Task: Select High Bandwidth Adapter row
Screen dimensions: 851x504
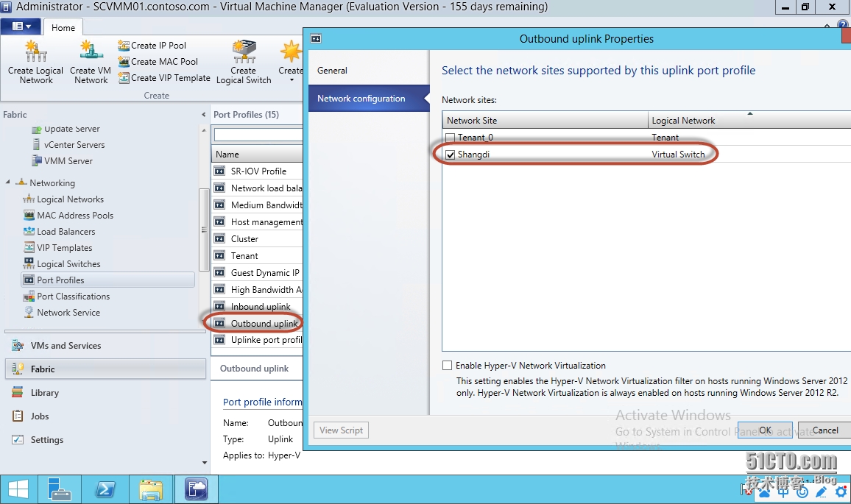Action: click(257, 290)
